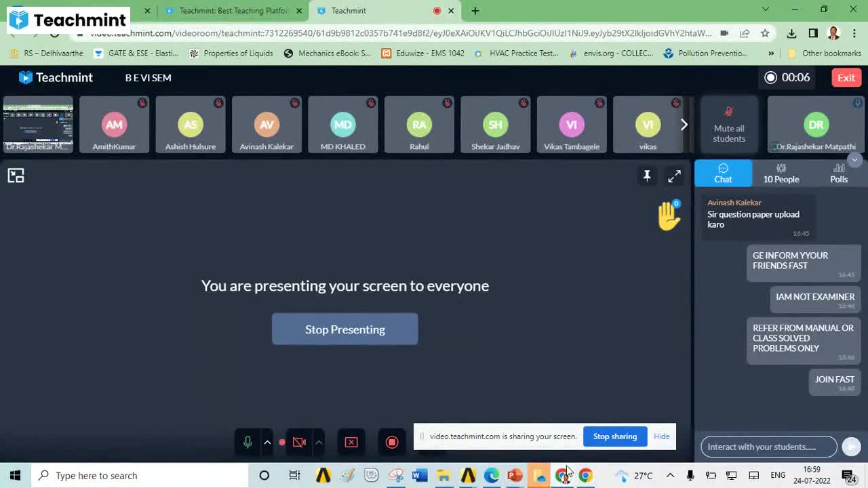Open the Chrome profile avatar
Image resolution: width=868 pixels, height=488 pixels.
click(834, 33)
